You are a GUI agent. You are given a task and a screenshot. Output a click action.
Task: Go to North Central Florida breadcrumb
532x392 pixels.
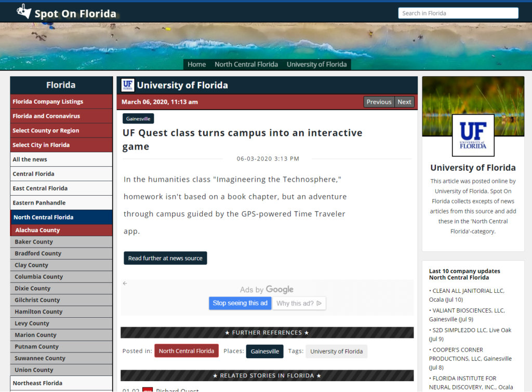coord(246,64)
